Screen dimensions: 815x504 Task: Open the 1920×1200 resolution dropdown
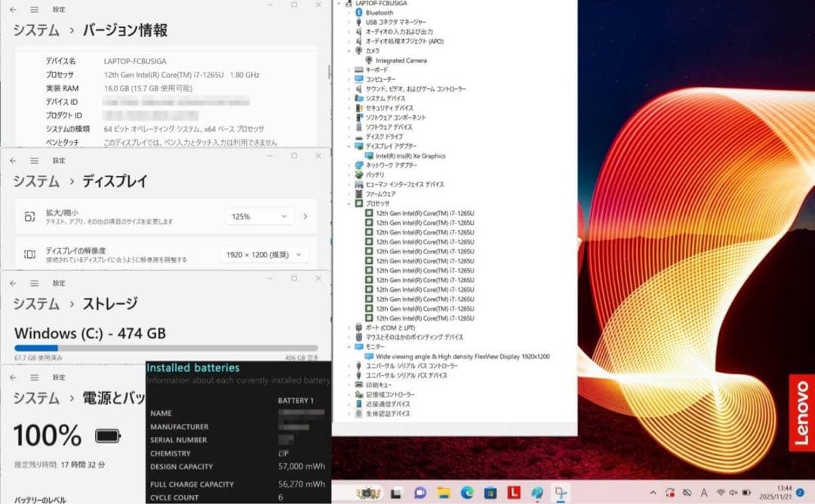coord(264,255)
